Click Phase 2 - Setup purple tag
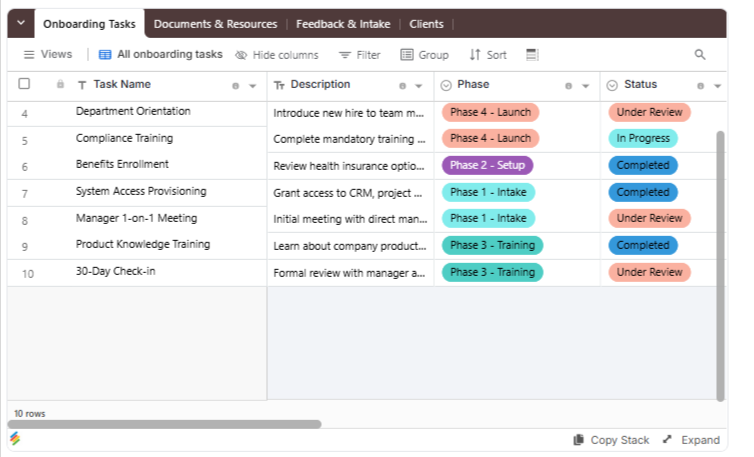This screenshot has width=754, height=457. click(487, 165)
